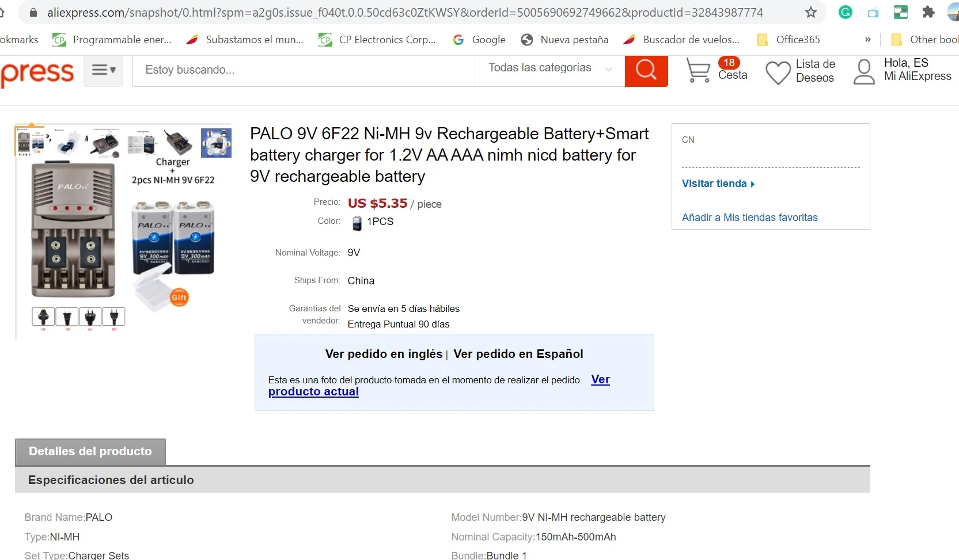Expand the Todas las categorías dropdown
The image size is (959, 560).
pos(549,68)
